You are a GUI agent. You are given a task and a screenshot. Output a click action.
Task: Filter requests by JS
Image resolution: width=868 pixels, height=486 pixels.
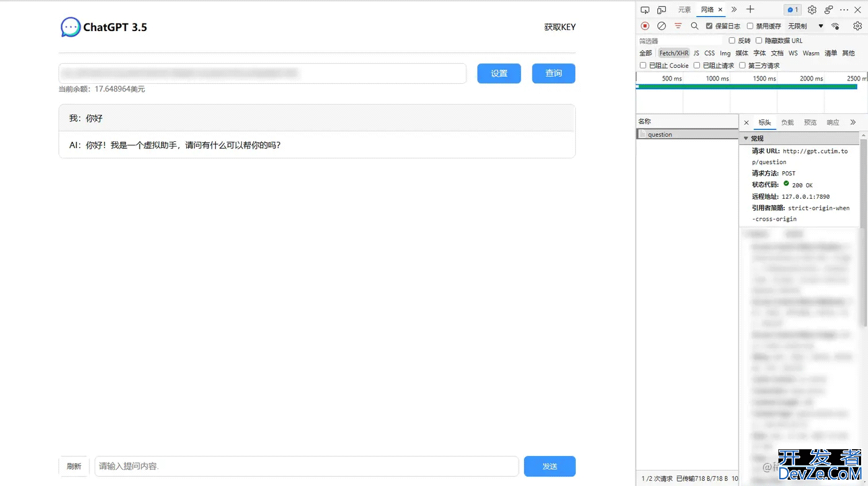coord(696,53)
